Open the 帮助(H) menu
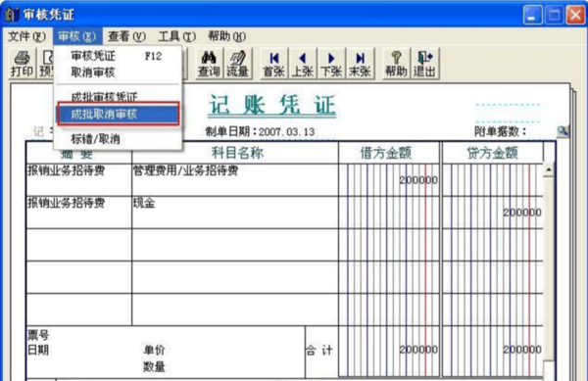The width and height of the screenshot is (588, 381). click(x=227, y=36)
